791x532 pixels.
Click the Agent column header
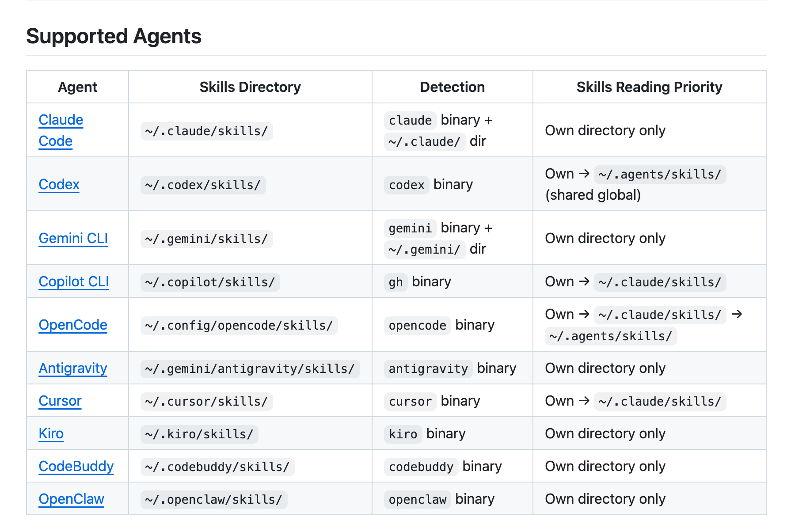[x=78, y=87]
